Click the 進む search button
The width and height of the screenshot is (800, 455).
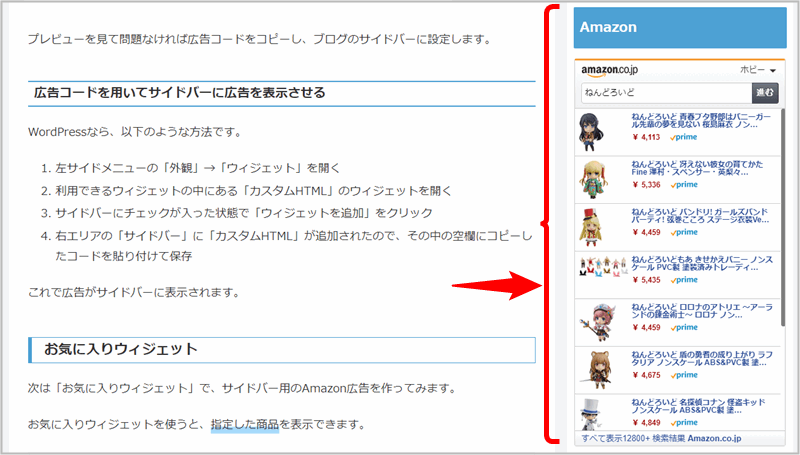(765, 93)
